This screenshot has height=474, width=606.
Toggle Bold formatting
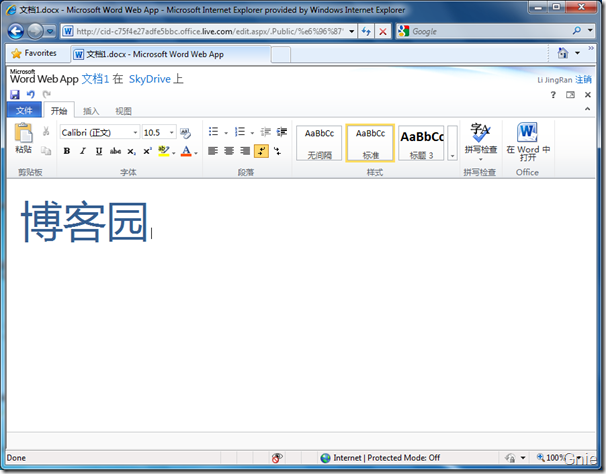point(67,151)
